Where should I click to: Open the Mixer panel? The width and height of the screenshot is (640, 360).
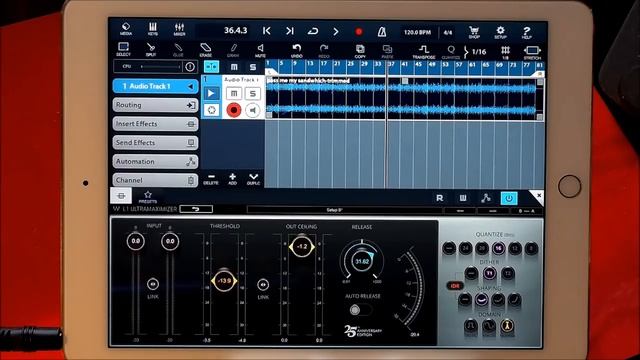179,29
